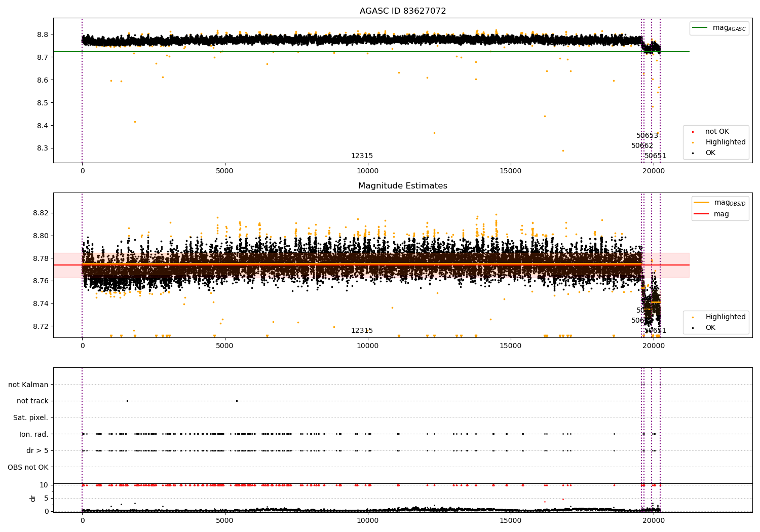This screenshot has height=532, width=760.
Task: Click the red line sample beside 'mag' legend entry
Action: 701,214
